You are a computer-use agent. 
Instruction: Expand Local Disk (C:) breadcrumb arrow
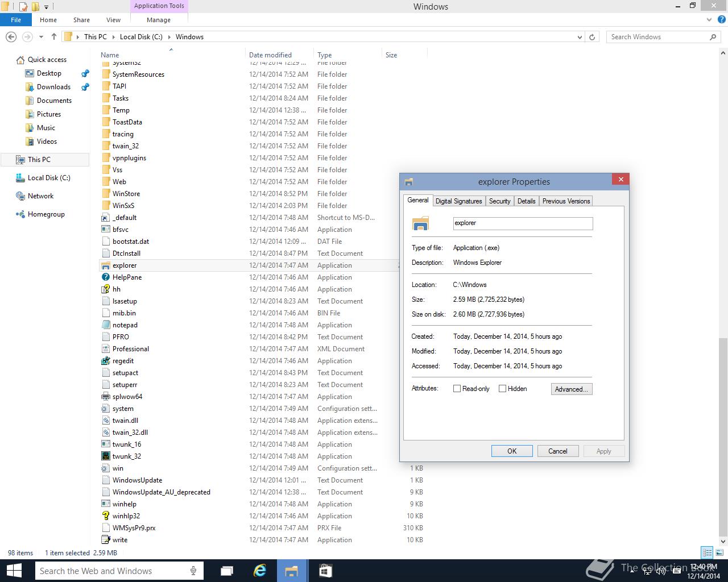(169, 37)
